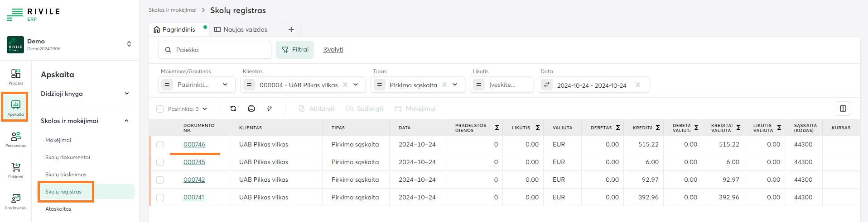Select the row checkbox for document 000742
868x222 pixels.
pyautogui.click(x=160, y=180)
